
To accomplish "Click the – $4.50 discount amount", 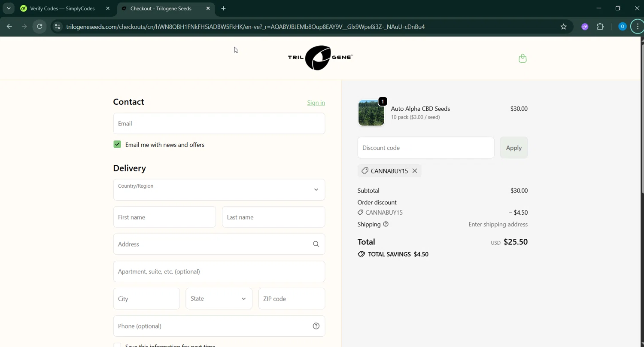I will (518, 213).
